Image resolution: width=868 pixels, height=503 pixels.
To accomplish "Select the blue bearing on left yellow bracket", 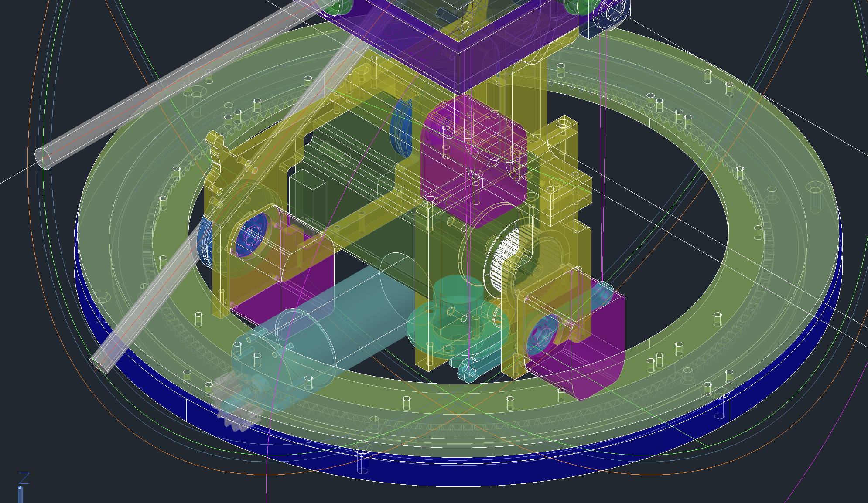I will (251, 235).
